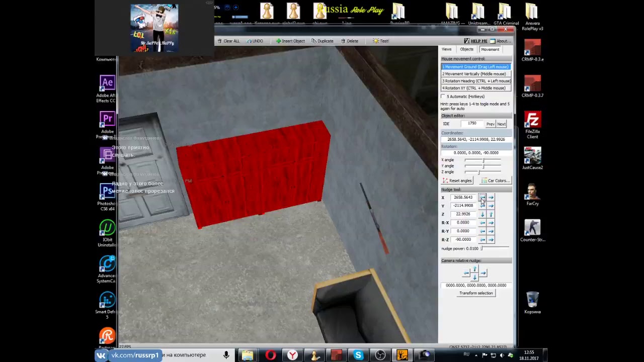644x362 pixels.
Task: Click camera relative nudge right arrow
Action: 483,273
